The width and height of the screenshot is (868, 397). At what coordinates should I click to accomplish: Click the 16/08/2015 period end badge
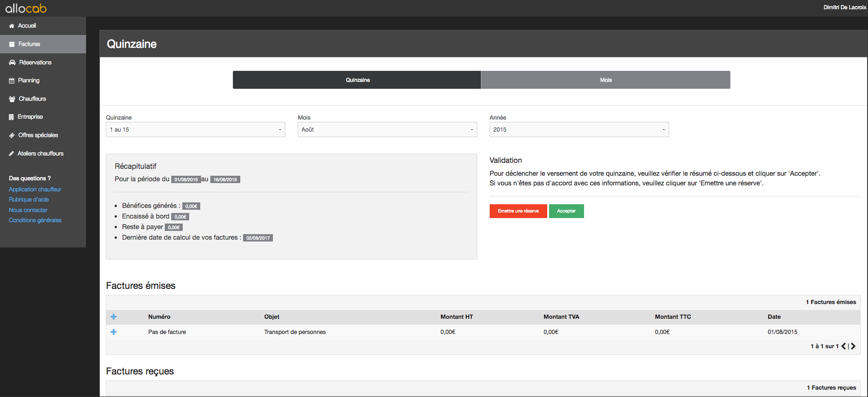pyautogui.click(x=225, y=179)
